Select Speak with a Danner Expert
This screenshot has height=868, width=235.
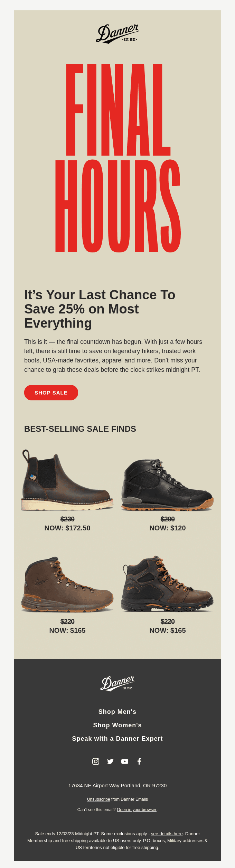tap(117, 738)
